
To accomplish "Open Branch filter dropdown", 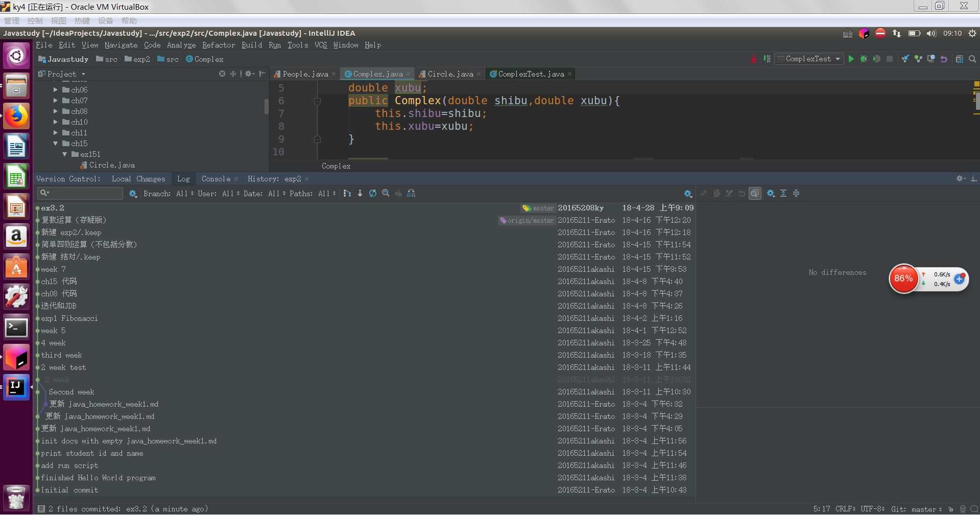I will 169,194.
